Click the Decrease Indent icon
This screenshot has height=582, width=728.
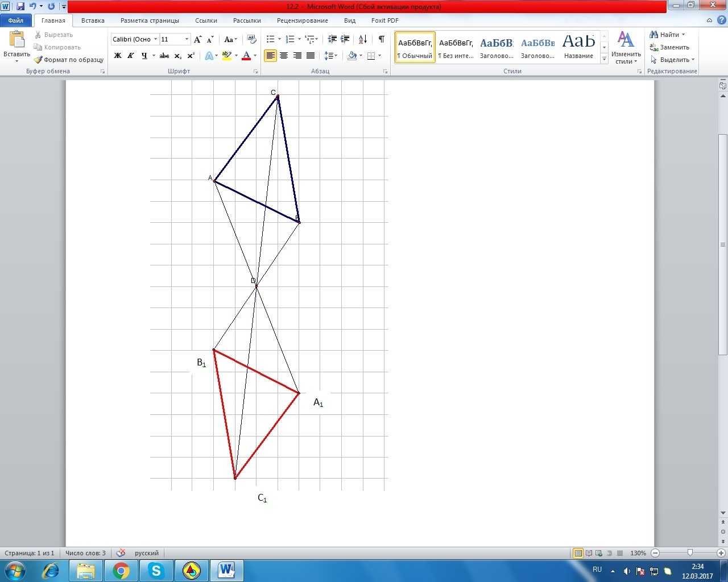coord(332,39)
